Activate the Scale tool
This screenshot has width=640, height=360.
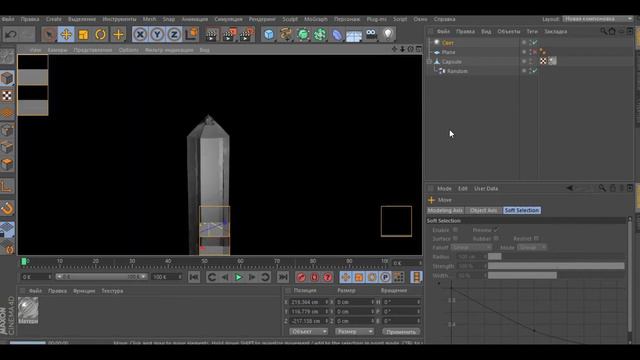(x=83, y=35)
